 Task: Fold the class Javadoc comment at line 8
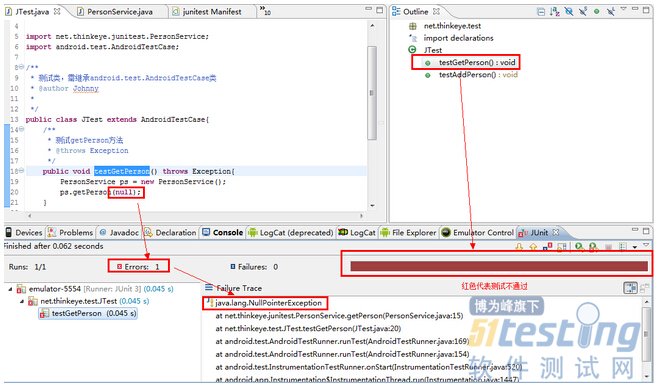(x=21, y=67)
